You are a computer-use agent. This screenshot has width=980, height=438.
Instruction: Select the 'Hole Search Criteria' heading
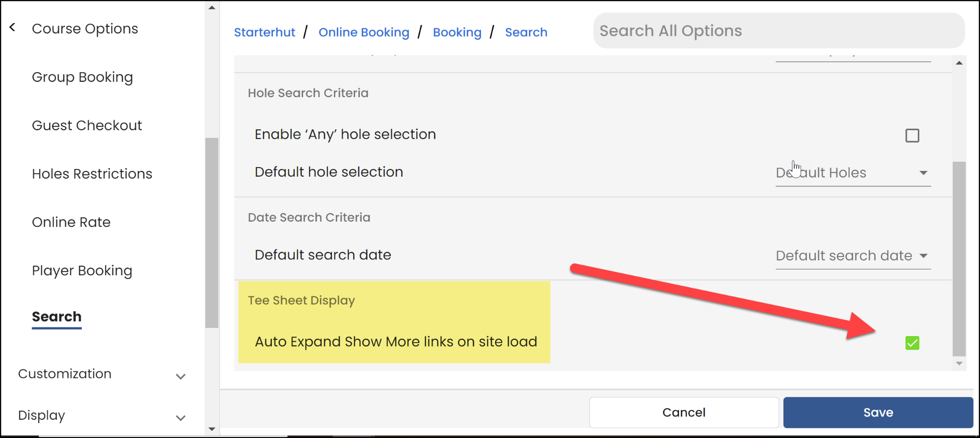click(308, 93)
